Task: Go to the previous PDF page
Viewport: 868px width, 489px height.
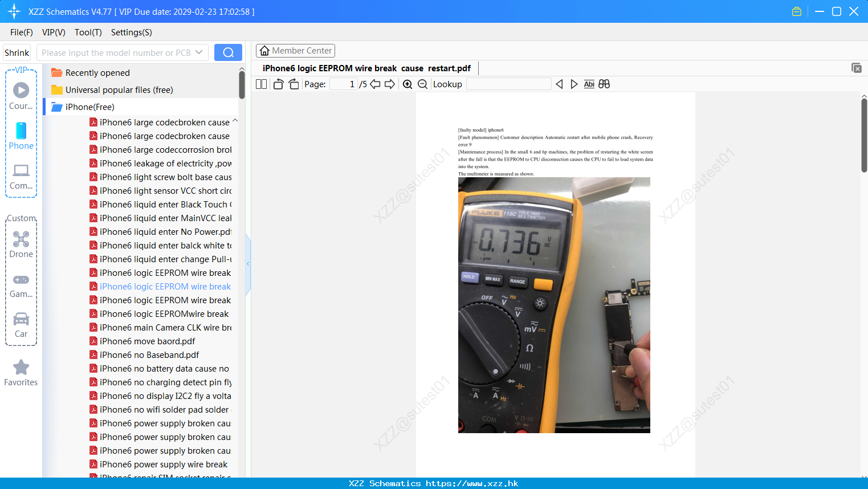Action: pyautogui.click(x=375, y=84)
